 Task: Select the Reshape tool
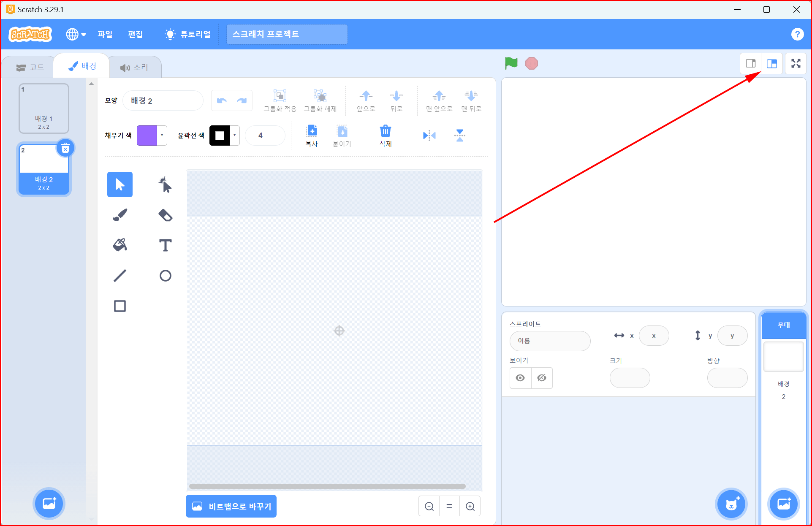click(165, 185)
